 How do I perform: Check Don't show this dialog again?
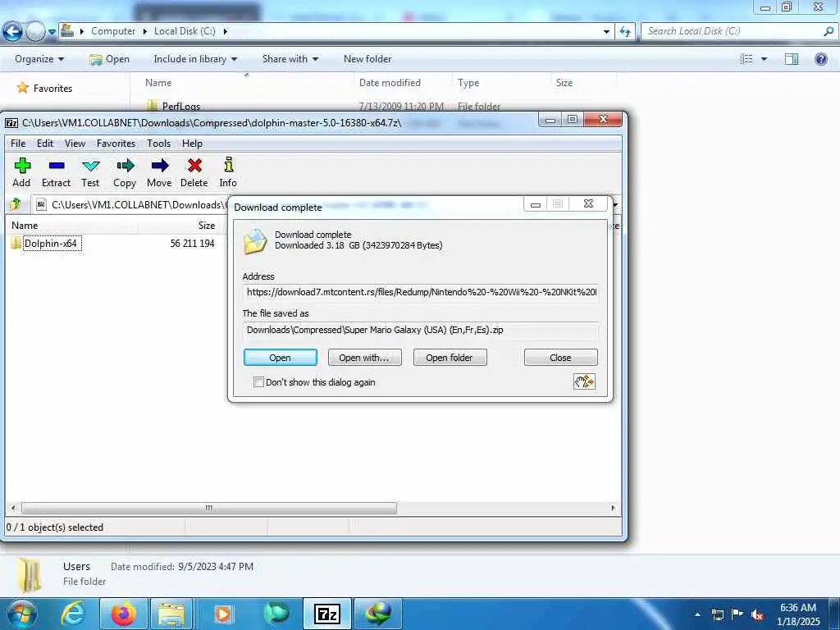(258, 382)
